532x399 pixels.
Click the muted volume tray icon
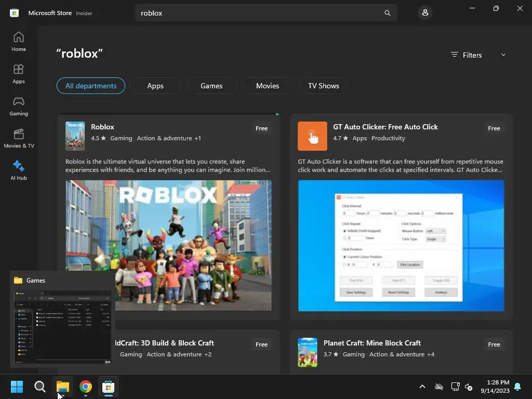[469, 387]
